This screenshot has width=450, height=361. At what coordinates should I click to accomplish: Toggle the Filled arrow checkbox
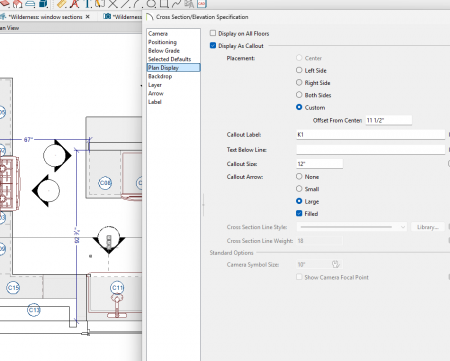pos(299,214)
